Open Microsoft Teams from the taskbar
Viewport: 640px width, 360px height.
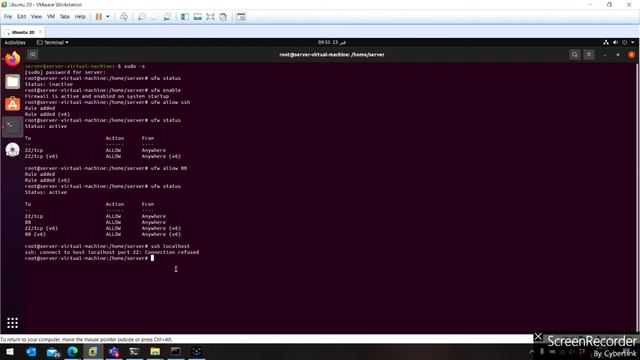pos(114,351)
